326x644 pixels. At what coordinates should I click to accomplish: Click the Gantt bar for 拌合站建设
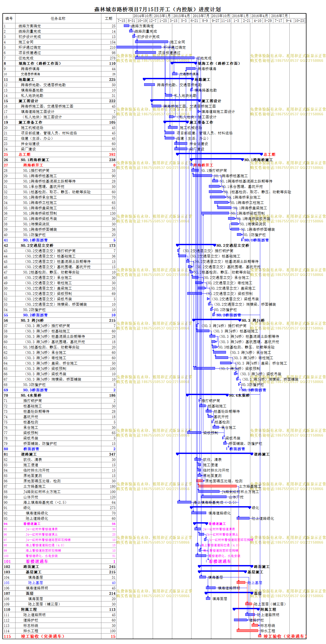pos(181,143)
